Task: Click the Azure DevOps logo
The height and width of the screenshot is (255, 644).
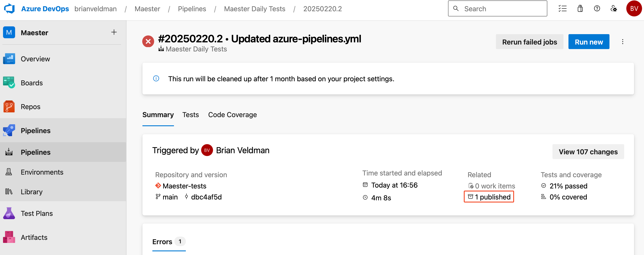Action: (9, 8)
